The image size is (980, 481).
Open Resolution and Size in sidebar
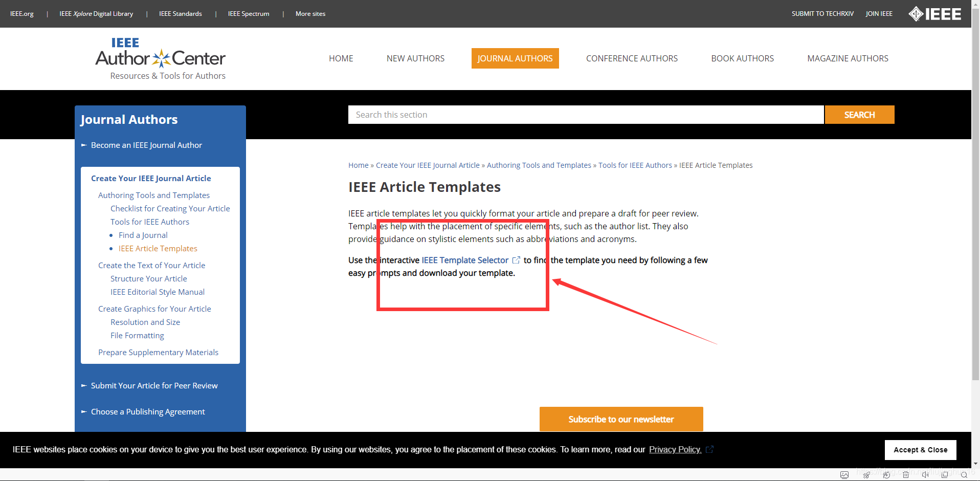pos(145,322)
